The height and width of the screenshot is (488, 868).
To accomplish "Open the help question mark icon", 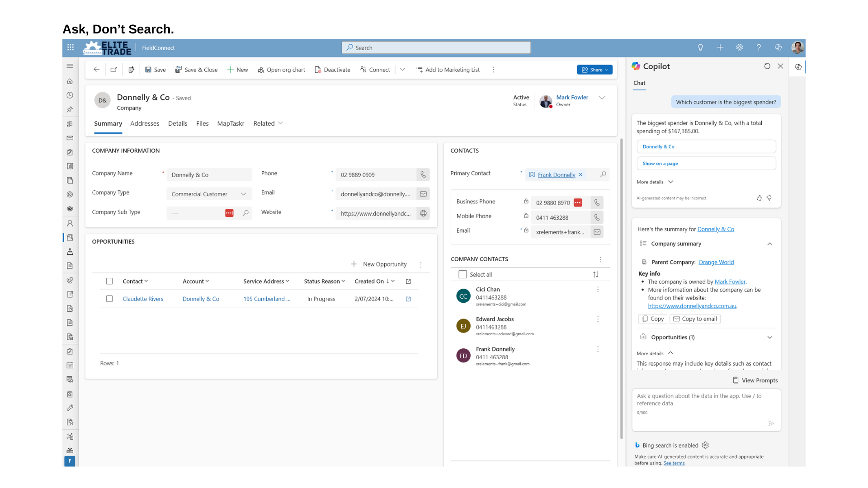I will pyautogui.click(x=759, y=47).
